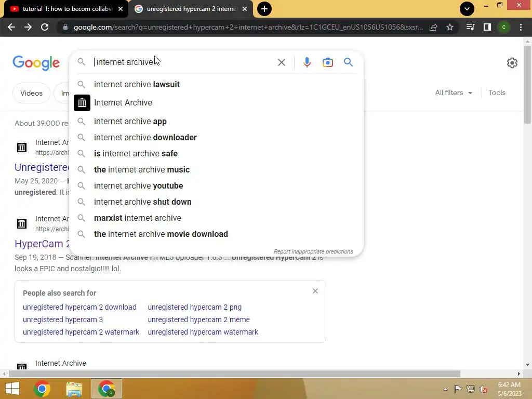The image size is (532, 399).
Task: Open the search Tools button
Action: tap(497, 92)
